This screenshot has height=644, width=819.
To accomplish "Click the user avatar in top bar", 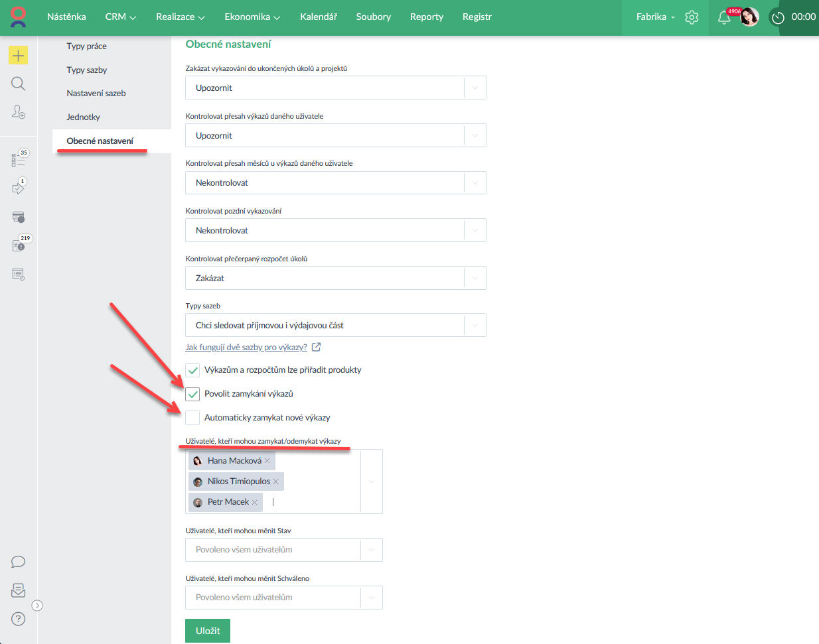I will click(749, 17).
